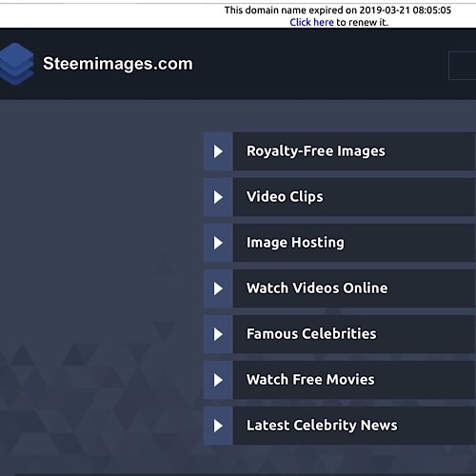
Task: Click the Steemimages.com site title
Action: pyautogui.click(x=118, y=64)
